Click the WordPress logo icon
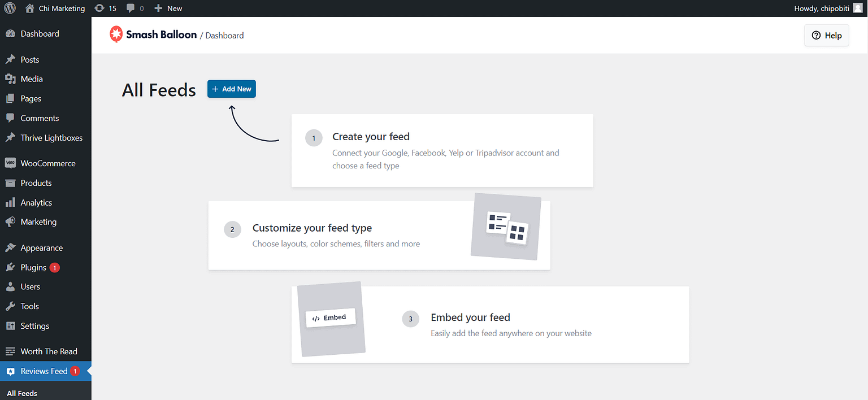 coord(10,8)
